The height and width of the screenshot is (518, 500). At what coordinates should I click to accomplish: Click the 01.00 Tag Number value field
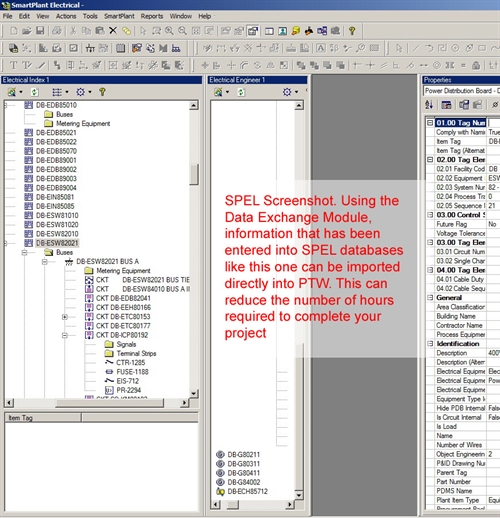tap(494, 123)
